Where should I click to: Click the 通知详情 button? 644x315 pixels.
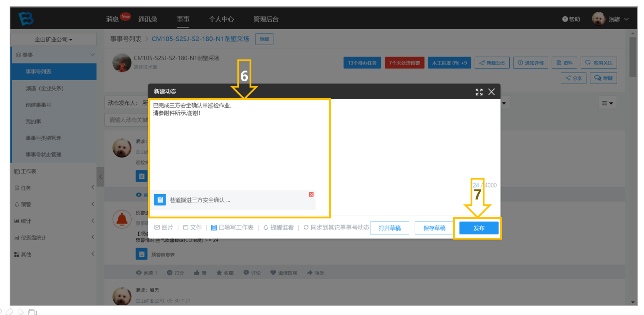531,63
